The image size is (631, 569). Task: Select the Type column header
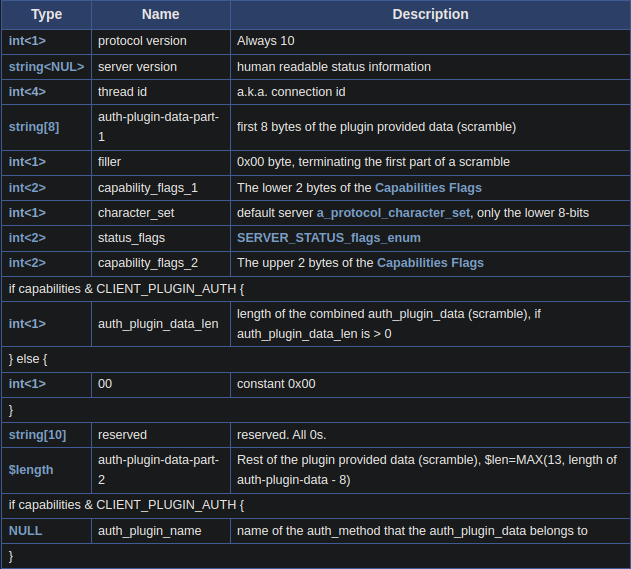(x=47, y=14)
